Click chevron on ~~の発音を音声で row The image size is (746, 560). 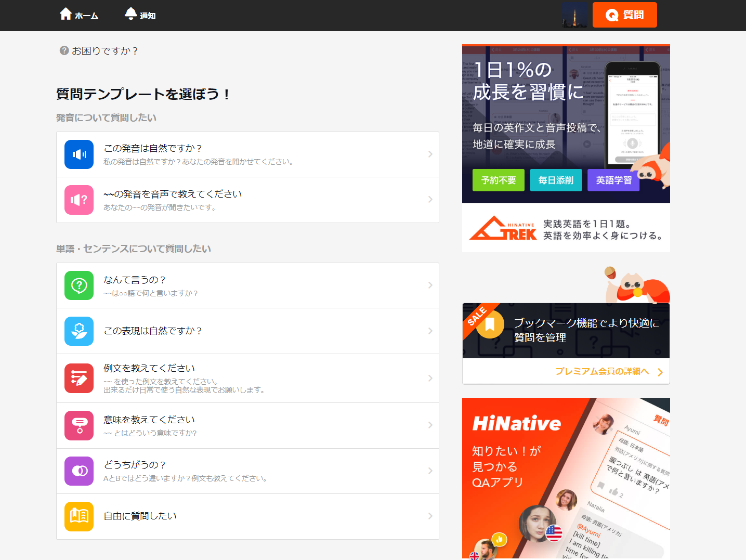point(430,199)
